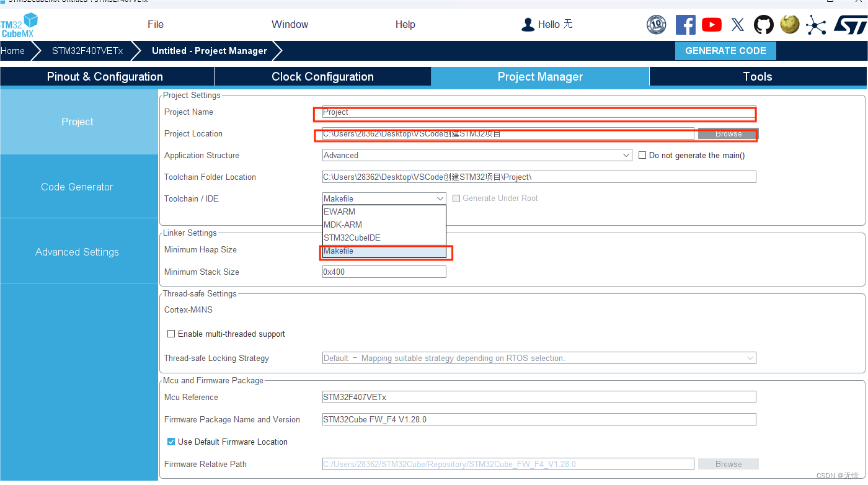Viewport: 868px width, 485px height.
Task: Choose EWARM from toolchain list
Action: coord(384,211)
